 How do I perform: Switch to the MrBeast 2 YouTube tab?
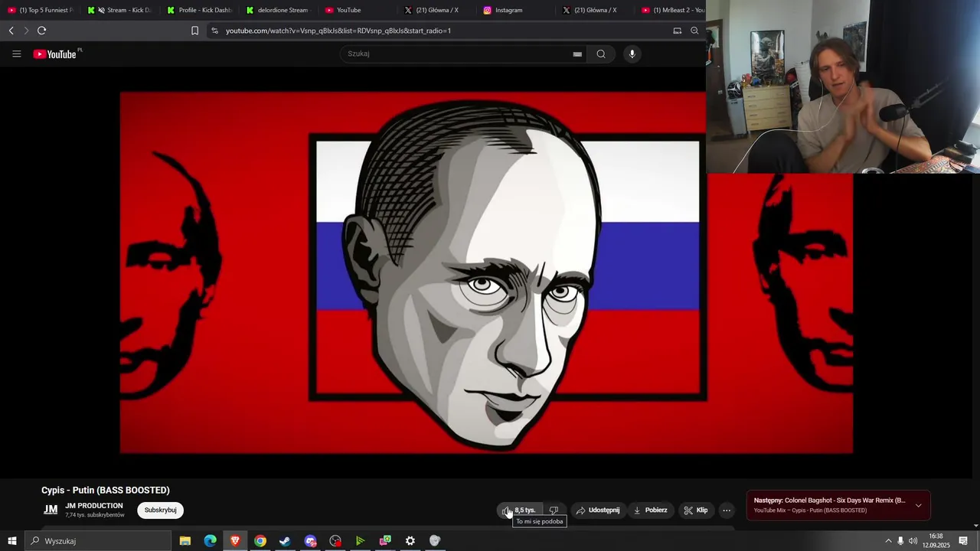672,10
